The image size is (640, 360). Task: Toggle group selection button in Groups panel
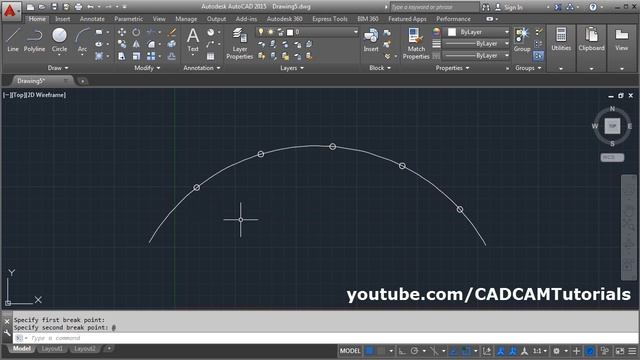pos(538,56)
